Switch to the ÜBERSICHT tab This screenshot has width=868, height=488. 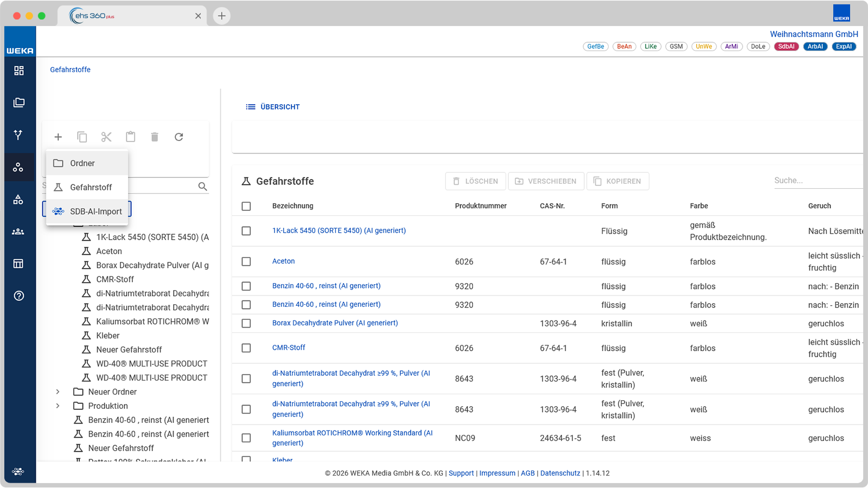click(x=273, y=107)
